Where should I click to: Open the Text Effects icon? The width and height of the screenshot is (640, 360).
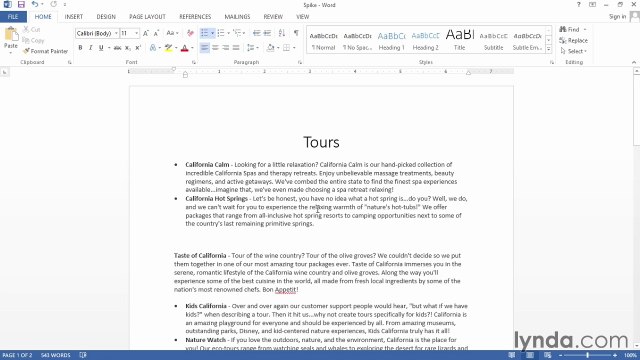point(153,48)
